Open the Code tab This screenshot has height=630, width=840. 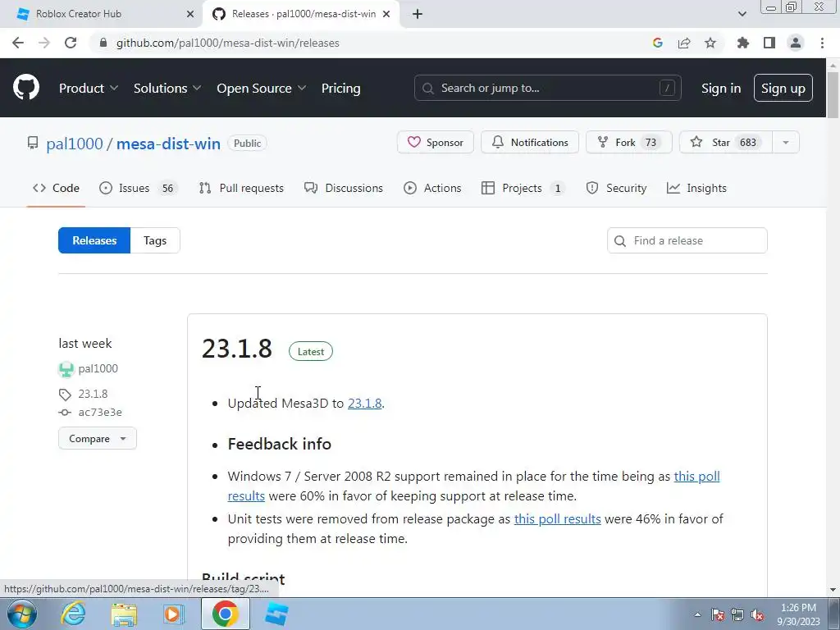56,188
